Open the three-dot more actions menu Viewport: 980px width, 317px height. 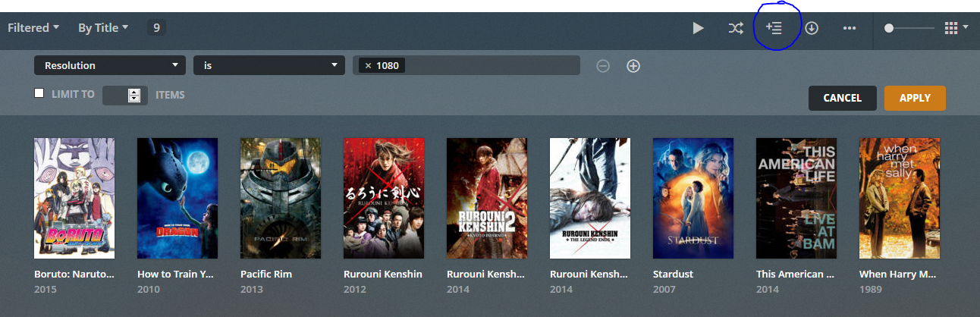pos(850,28)
